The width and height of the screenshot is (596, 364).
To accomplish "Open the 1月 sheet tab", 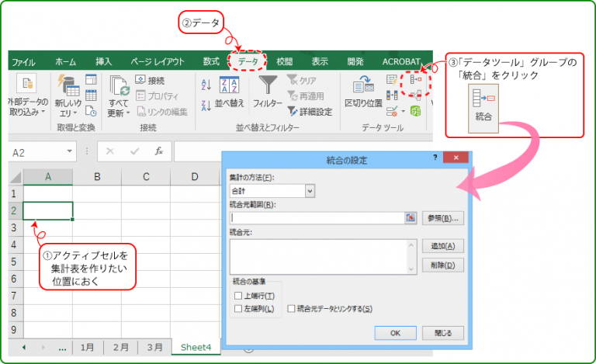I will click(87, 347).
